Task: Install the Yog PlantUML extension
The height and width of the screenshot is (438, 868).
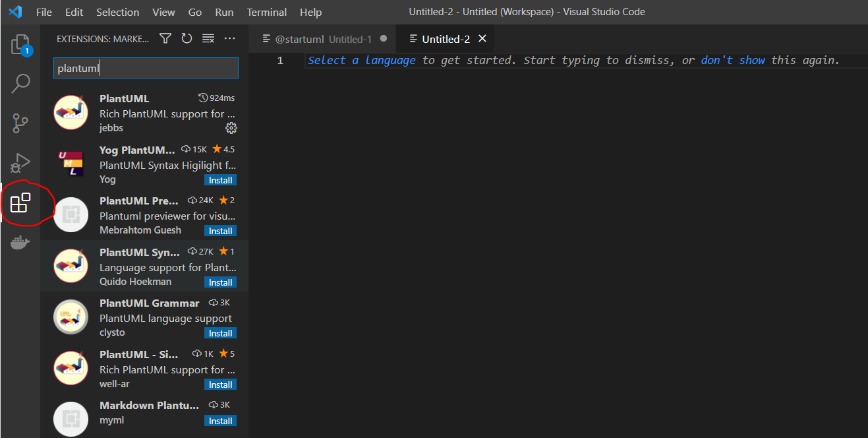Action: point(220,180)
